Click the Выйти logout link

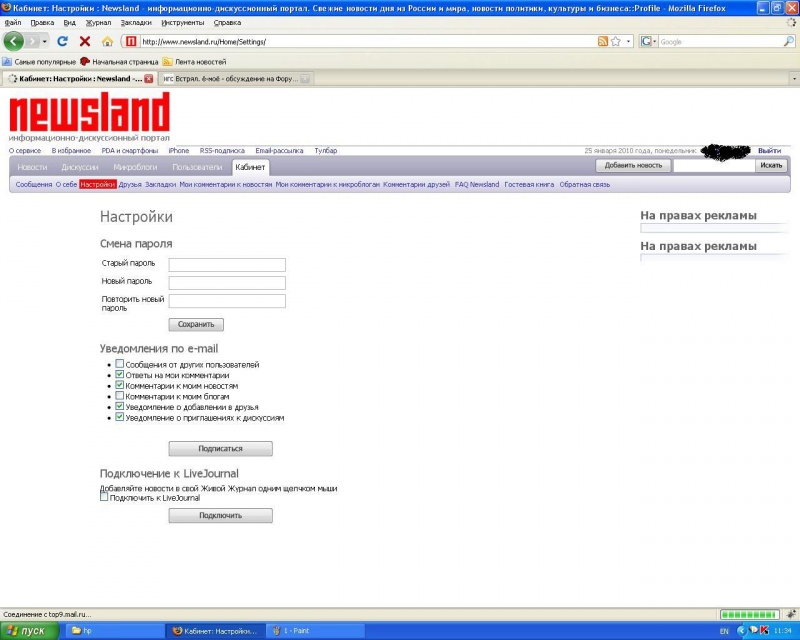[769, 151]
